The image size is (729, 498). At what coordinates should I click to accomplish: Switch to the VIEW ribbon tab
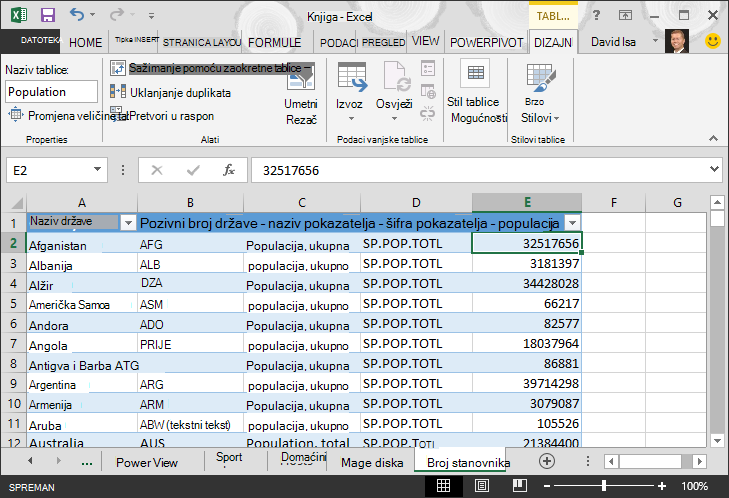pos(425,41)
